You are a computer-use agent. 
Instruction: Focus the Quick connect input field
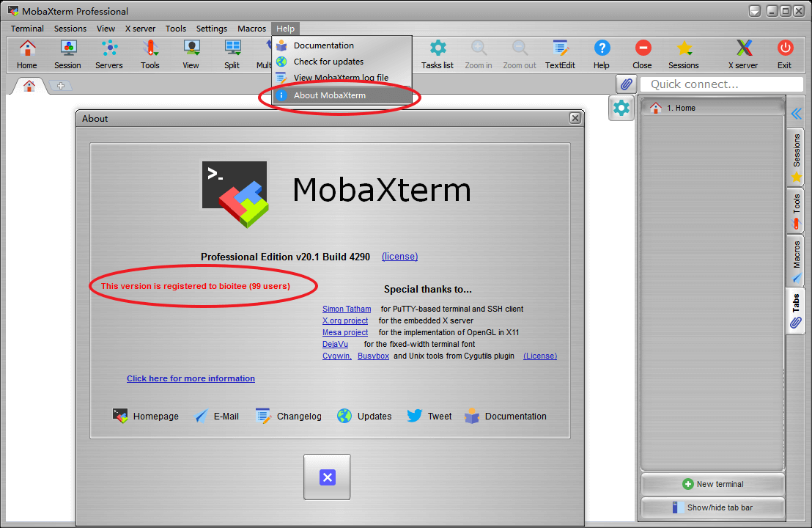tap(721, 84)
